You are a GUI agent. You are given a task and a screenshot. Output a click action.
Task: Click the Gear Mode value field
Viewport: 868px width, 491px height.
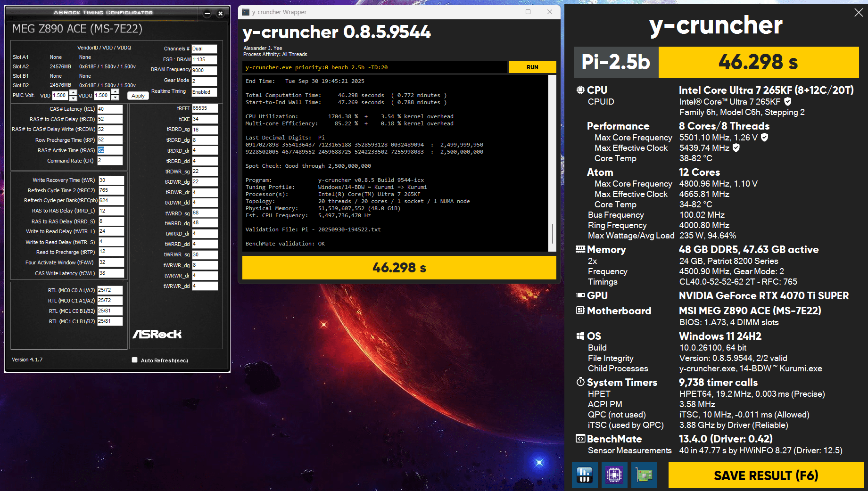[204, 81]
